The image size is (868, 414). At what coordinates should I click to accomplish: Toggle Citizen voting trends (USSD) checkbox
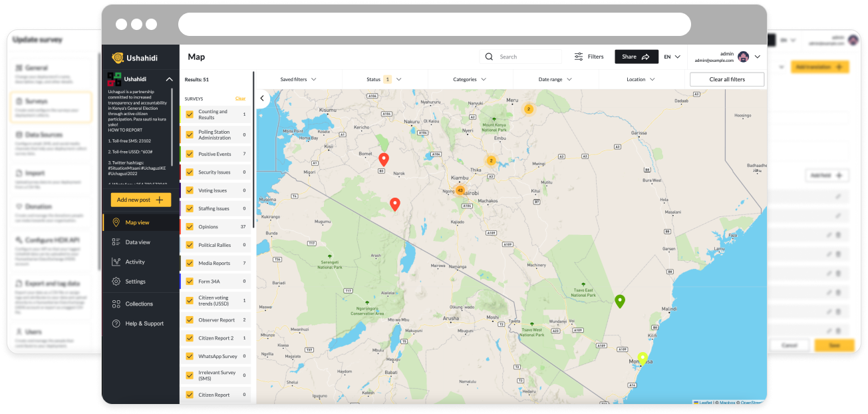(x=190, y=301)
